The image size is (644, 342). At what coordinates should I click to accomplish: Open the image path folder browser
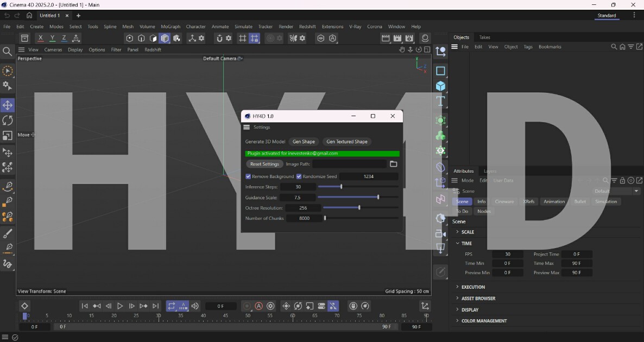394,164
